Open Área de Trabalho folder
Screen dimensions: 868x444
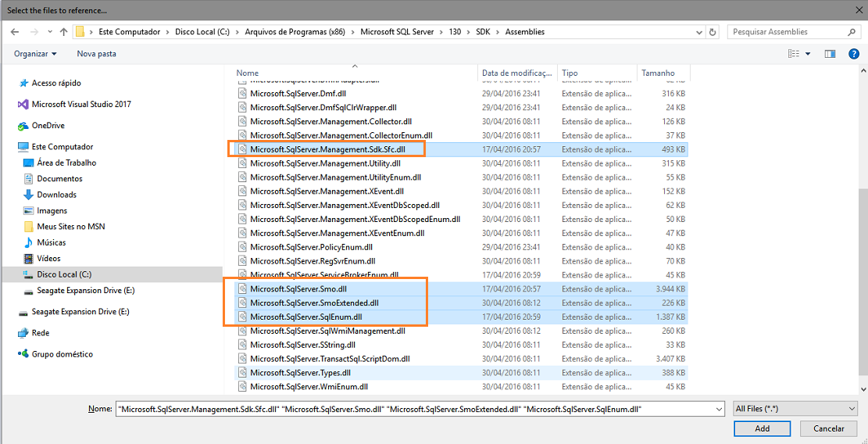pos(66,163)
